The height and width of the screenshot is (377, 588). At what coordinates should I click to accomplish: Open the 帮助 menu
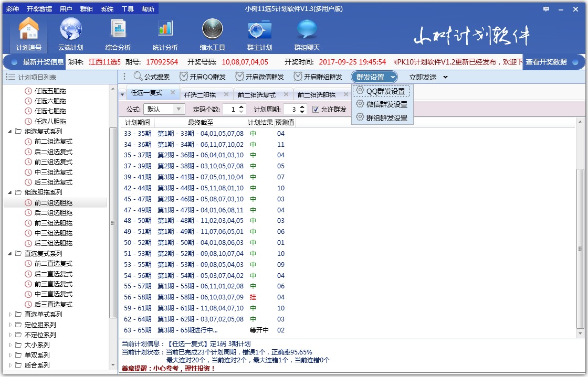tap(148, 8)
